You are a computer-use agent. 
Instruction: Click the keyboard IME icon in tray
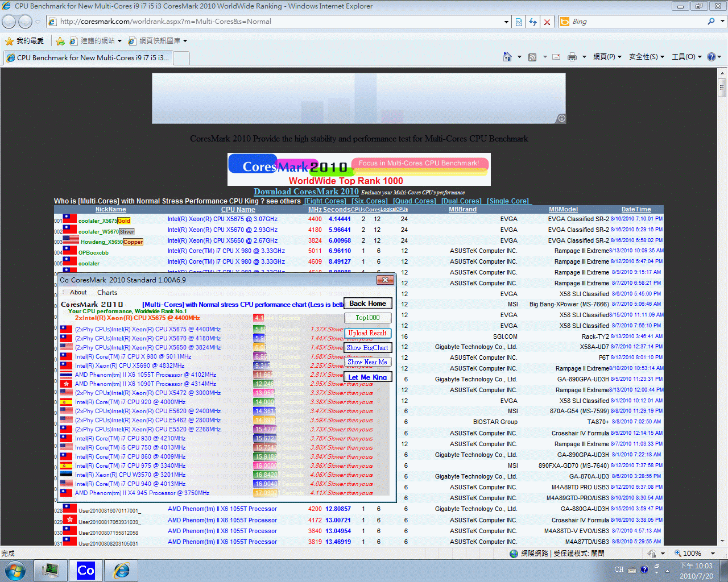click(632, 570)
